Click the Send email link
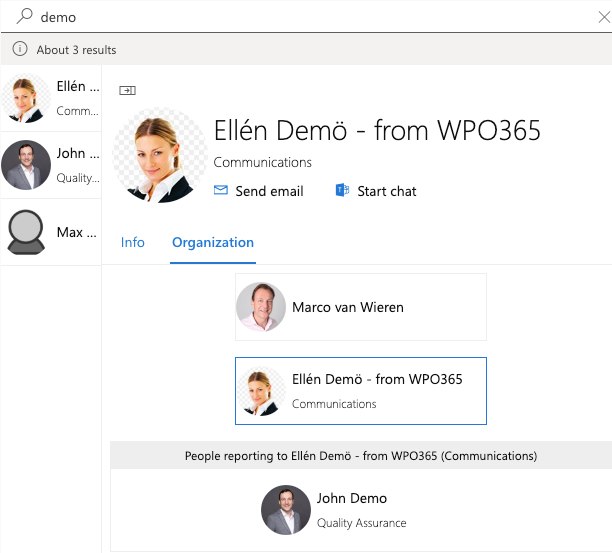612x553 pixels. pos(258,191)
